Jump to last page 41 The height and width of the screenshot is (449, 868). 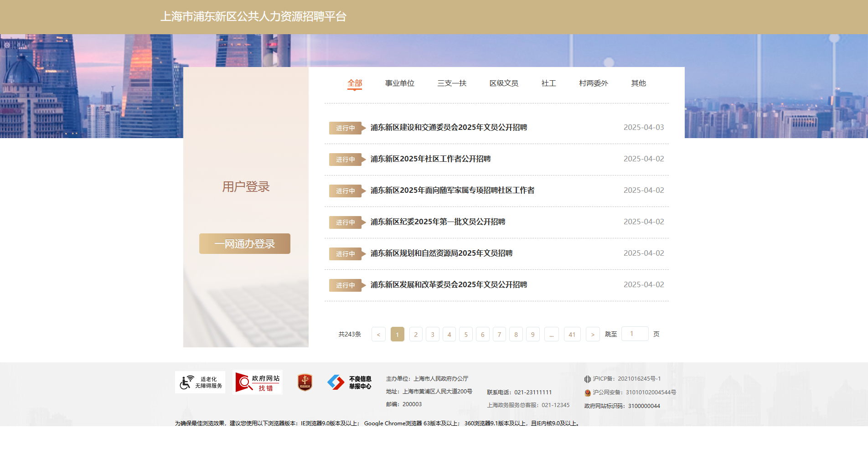(x=572, y=334)
